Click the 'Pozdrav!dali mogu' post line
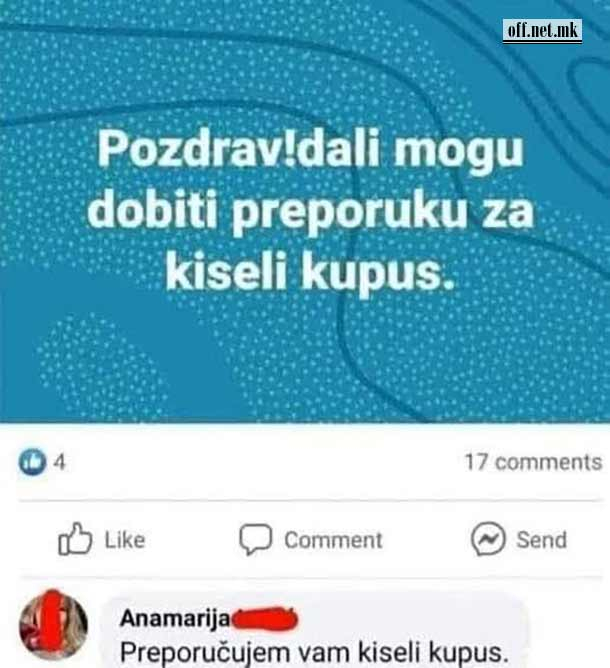 click(x=311, y=150)
